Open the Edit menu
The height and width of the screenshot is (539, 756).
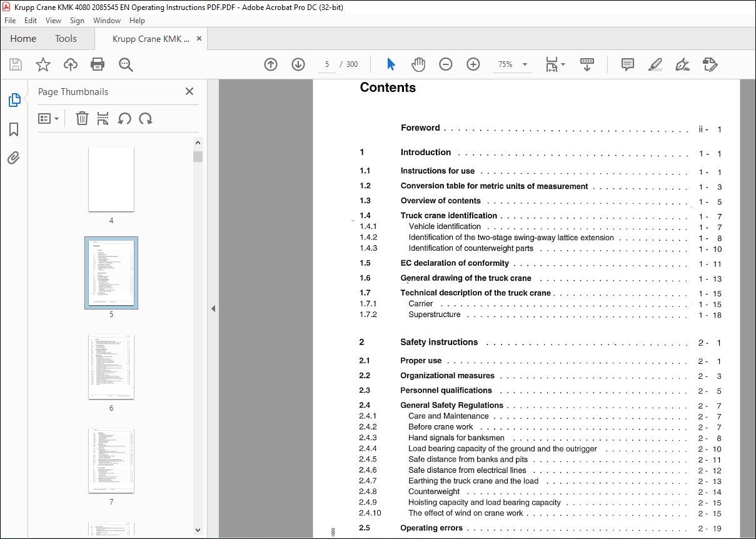(31, 21)
